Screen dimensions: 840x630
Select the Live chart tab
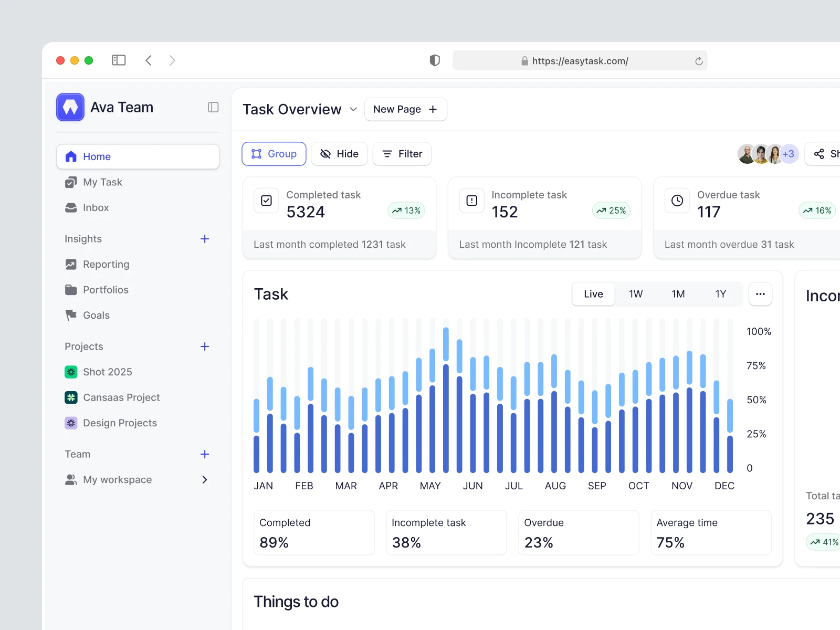593,294
